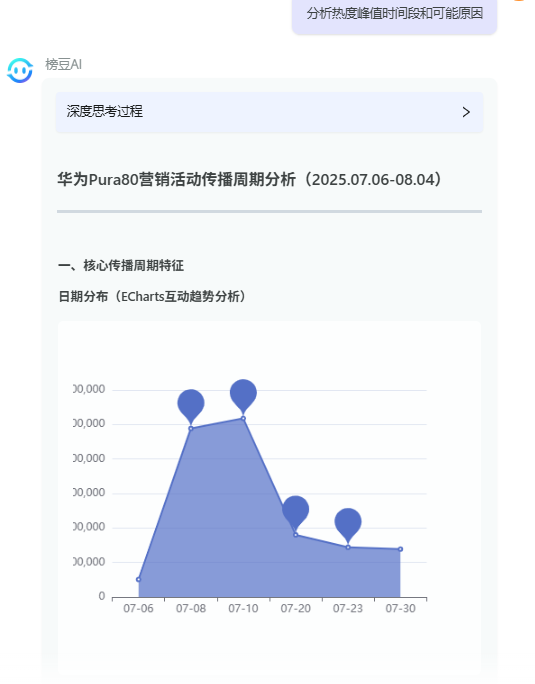Click the 07-08 x-axis label
The height and width of the screenshot is (684, 535).
point(191,609)
